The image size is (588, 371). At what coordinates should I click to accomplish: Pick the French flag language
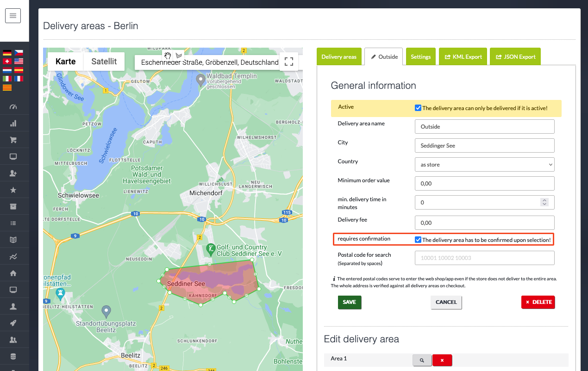[x=19, y=79]
